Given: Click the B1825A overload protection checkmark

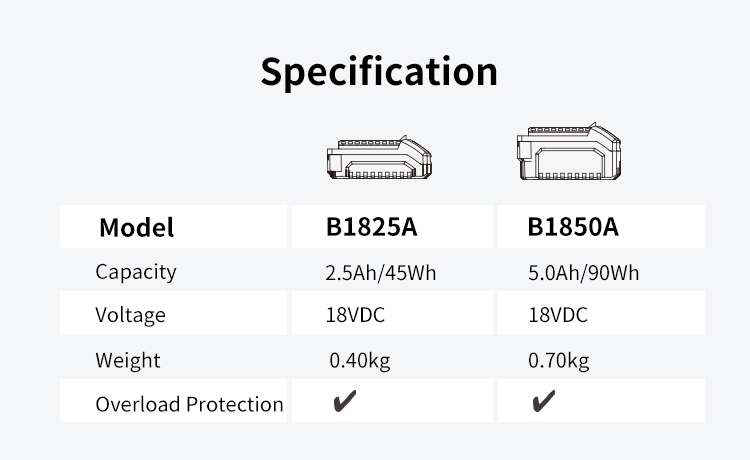Looking at the screenshot, I should tap(344, 403).
